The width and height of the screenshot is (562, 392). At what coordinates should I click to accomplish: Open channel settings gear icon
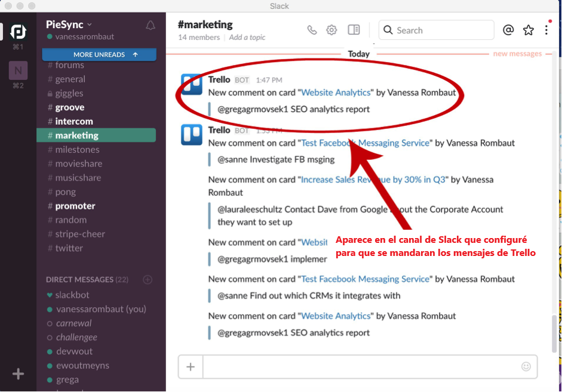pyautogui.click(x=331, y=30)
